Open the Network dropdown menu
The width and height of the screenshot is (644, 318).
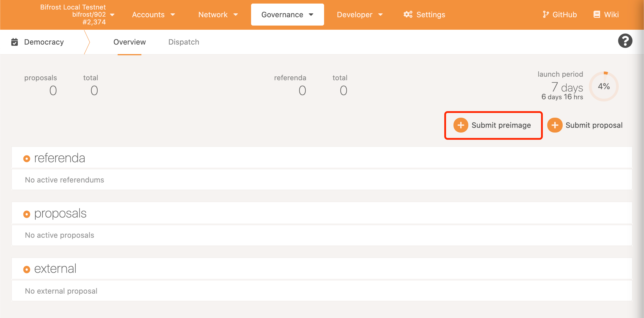point(218,15)
